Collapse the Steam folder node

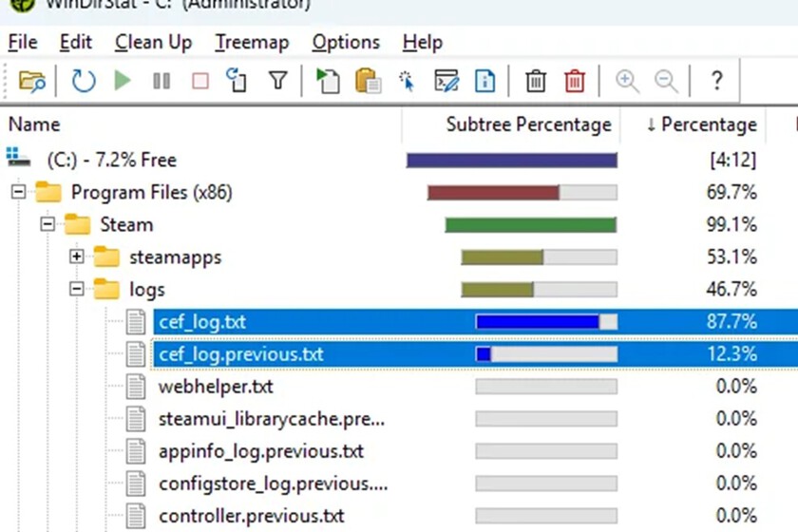coord(47,224)
